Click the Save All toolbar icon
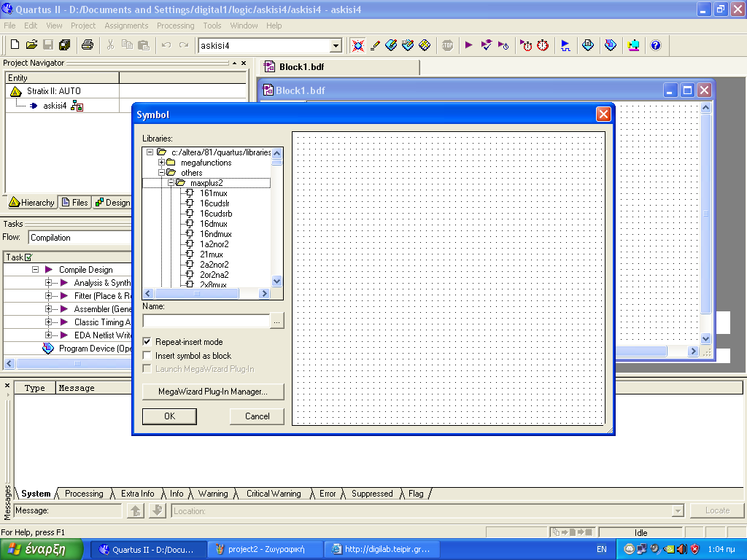The image size is (747, 560). pyautogui.click(x=64, y=44)
